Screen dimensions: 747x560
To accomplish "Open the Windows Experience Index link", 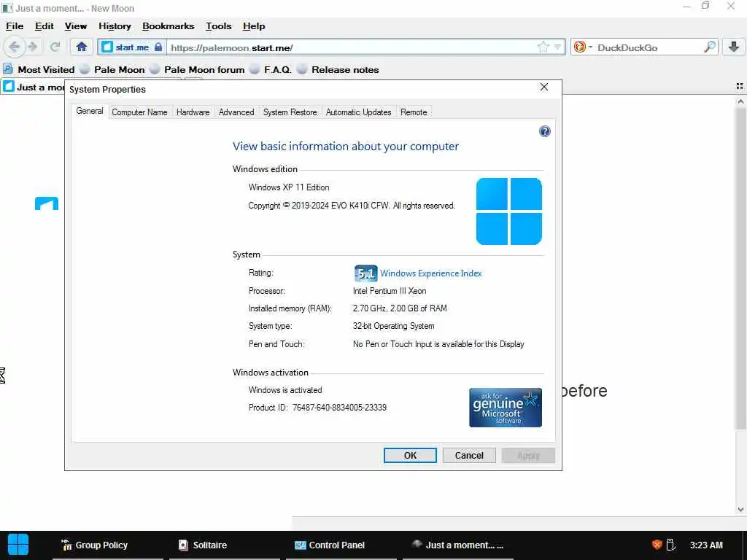I will [x=430, y=273].
